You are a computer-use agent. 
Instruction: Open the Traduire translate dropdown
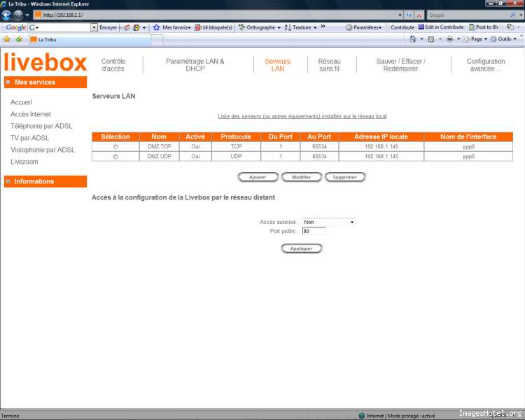300,27
